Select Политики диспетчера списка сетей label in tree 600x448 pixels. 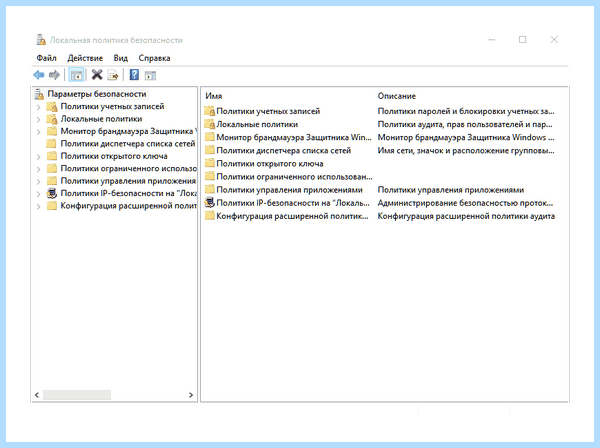[x=128, y=144]
